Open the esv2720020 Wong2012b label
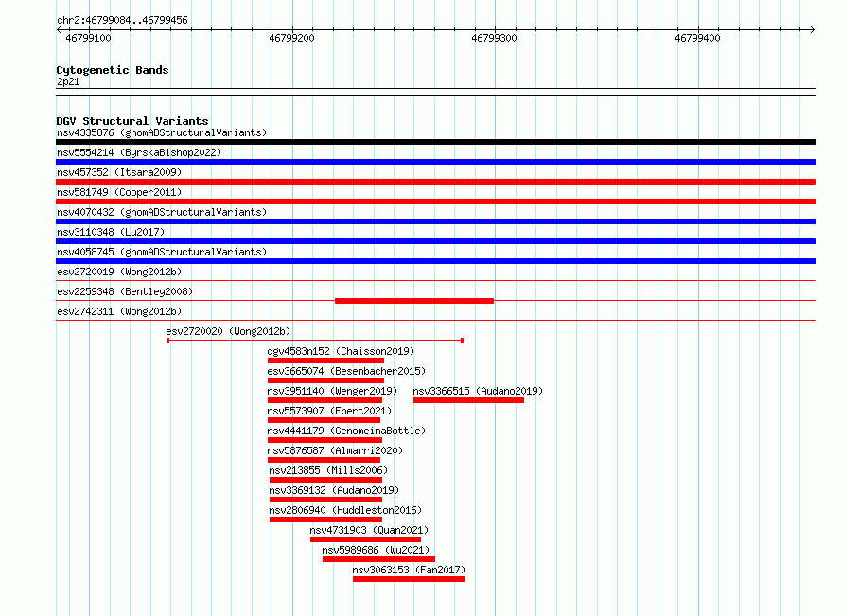Image resolution: width=842 pixels, height=616 pixels. 228,331
